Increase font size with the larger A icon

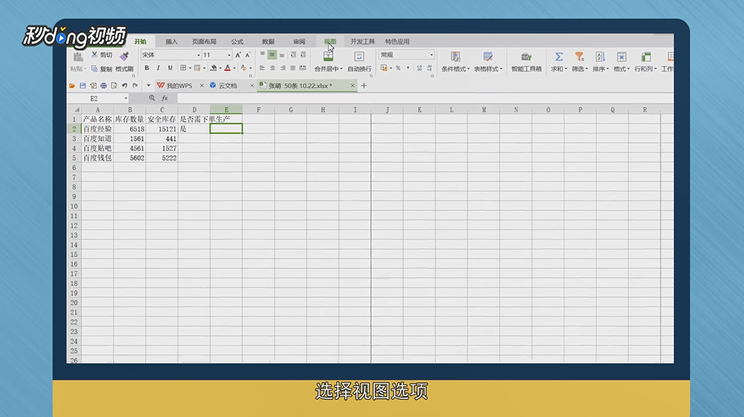238,55
